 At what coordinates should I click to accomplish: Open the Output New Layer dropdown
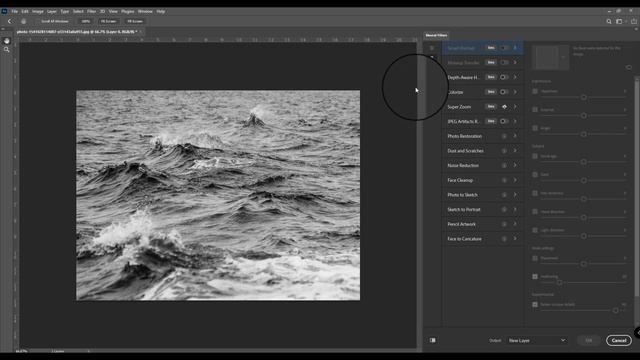[x=537, y=340]
